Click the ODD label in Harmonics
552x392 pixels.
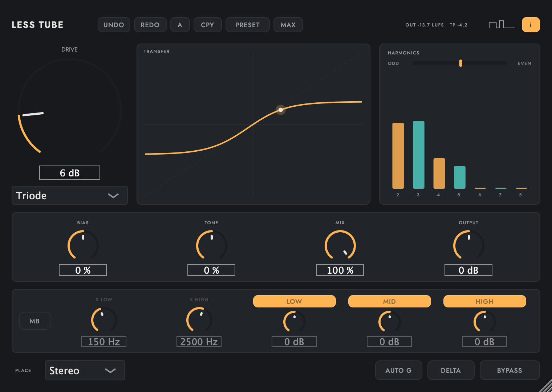pos(393,64)
